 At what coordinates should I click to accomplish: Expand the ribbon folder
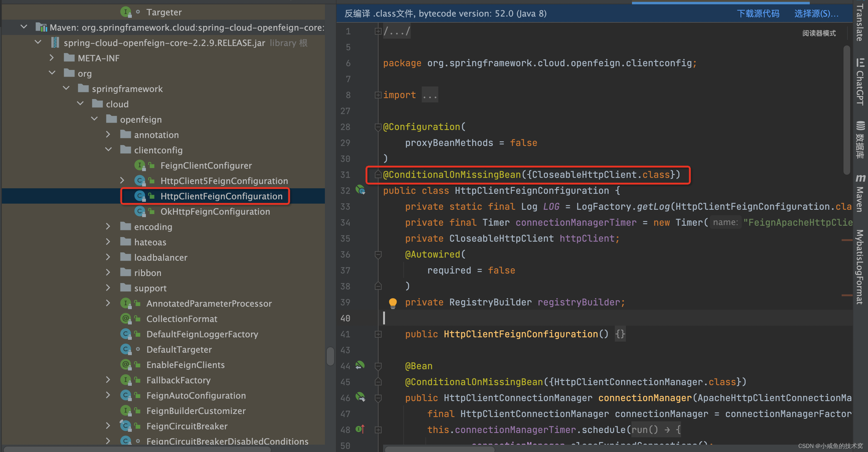(x=108, y=272)
